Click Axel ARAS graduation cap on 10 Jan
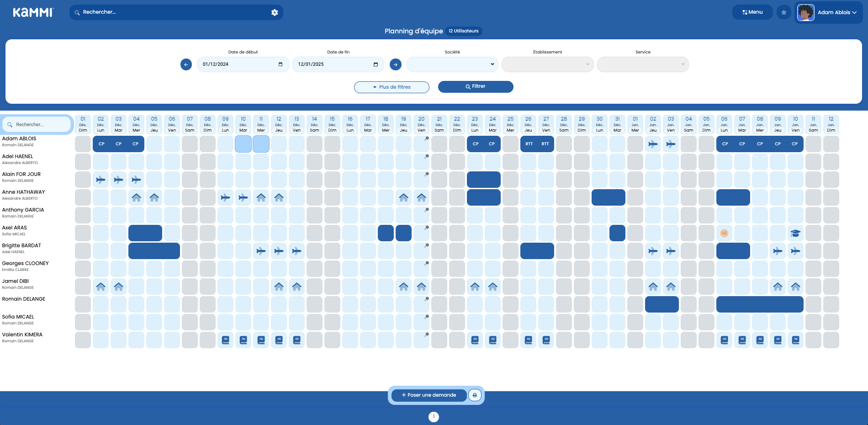This screenshot has width=868, height=425. coord(795,233)
